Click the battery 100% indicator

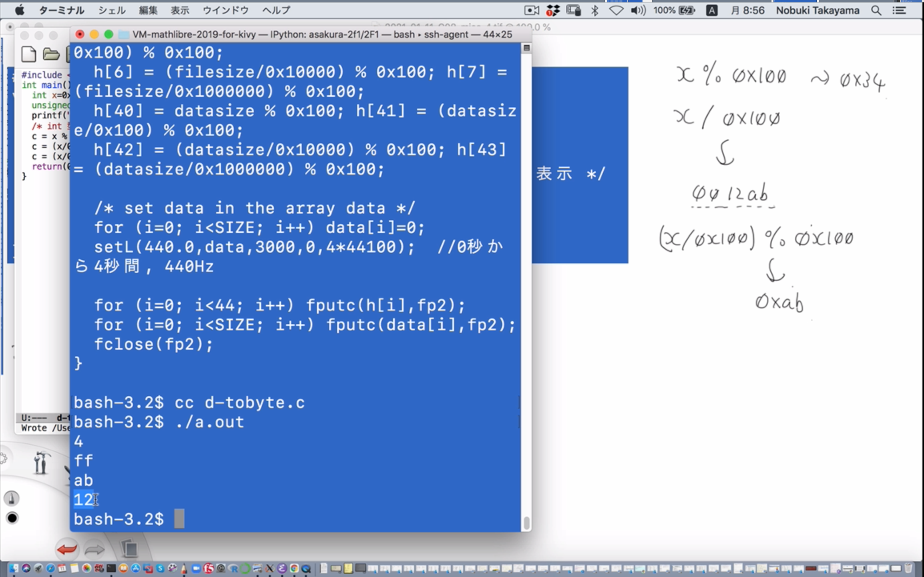coord(674,10)
